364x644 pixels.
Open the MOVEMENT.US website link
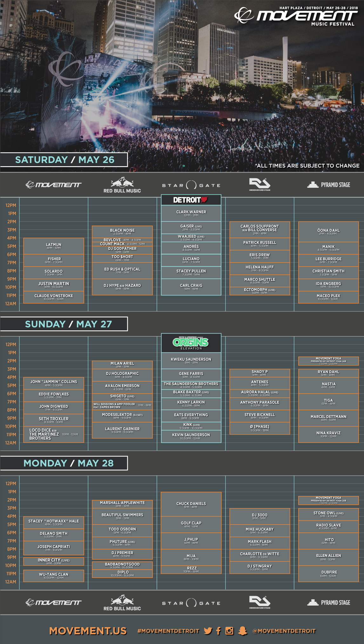pyautogui.click(x=88, y=631)
